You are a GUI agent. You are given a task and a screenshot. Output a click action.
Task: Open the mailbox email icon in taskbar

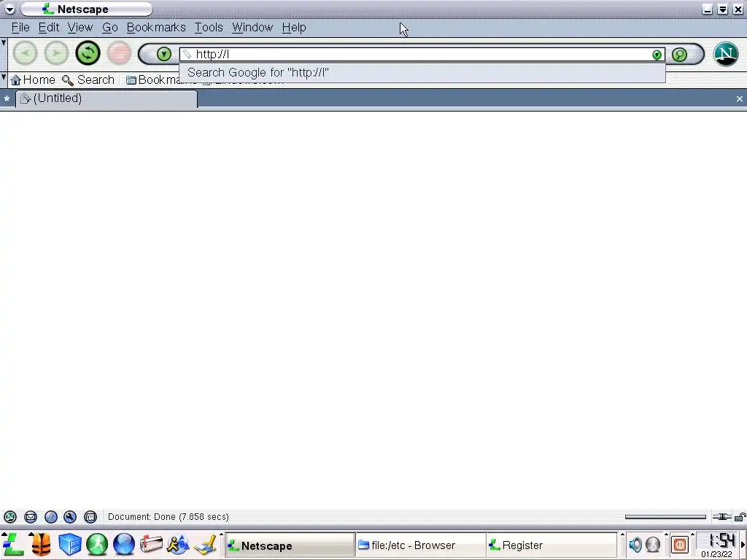(x=152, y=545)
